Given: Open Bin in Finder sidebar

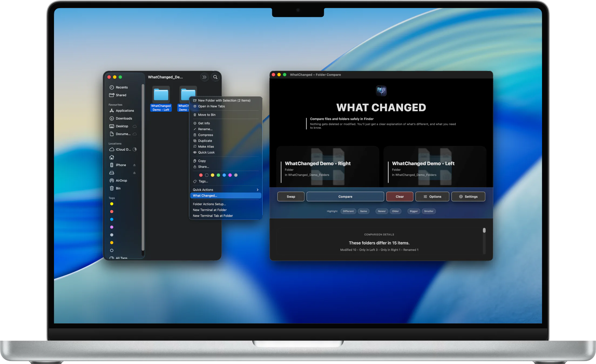Looking at the screenshot, I should click(115, 188).
